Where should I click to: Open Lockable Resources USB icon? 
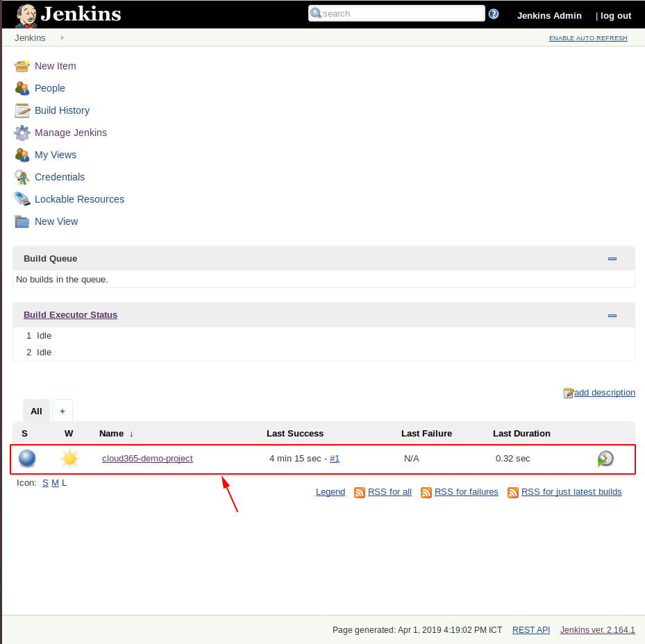(22, 199)
